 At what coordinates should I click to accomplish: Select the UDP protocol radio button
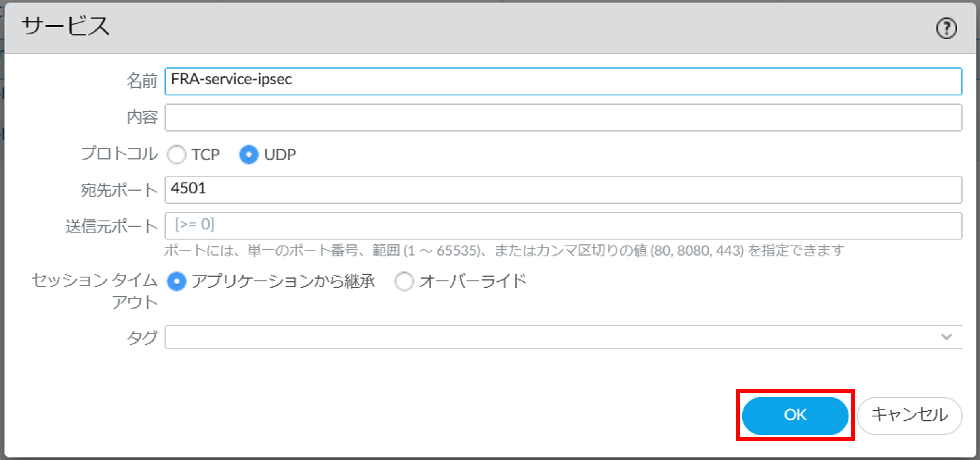click(249, 155)
